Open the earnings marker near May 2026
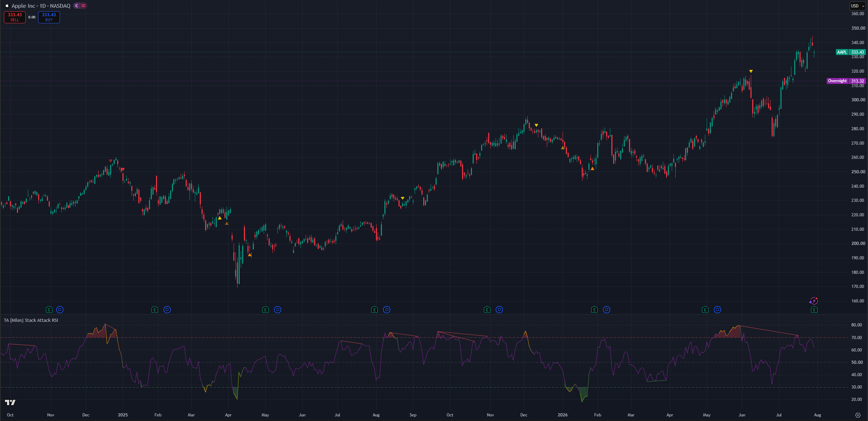 tap(705, 310)
